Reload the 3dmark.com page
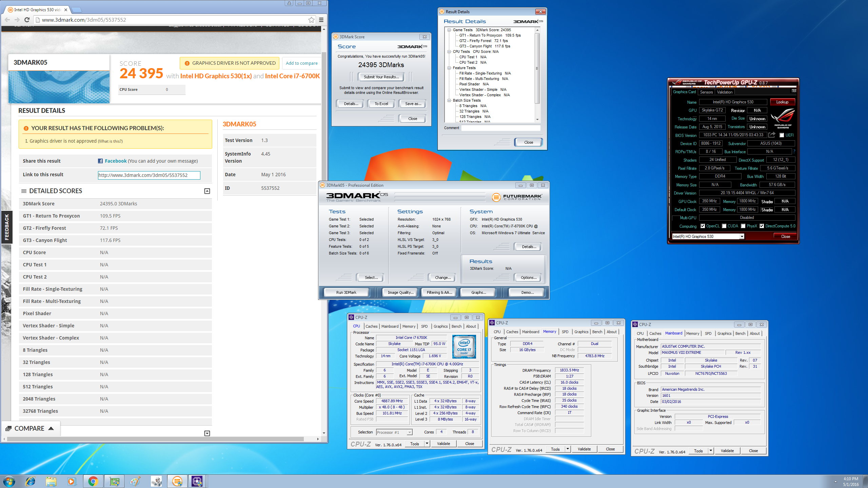868x488 pixels. [27, 20]
